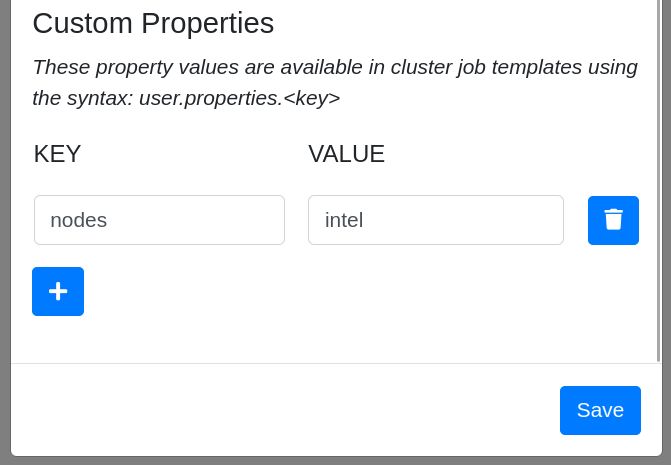Click the KEY column label
Viewport: 671px width, 465px height.
(x=57, y=154)
